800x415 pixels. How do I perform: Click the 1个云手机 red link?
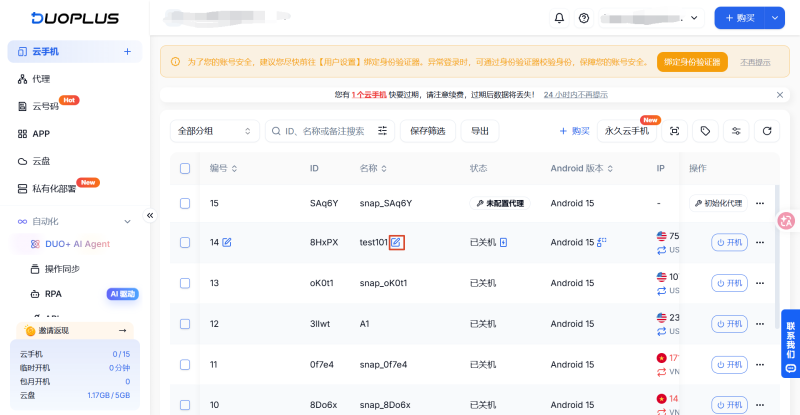click(x=369, y=95)
